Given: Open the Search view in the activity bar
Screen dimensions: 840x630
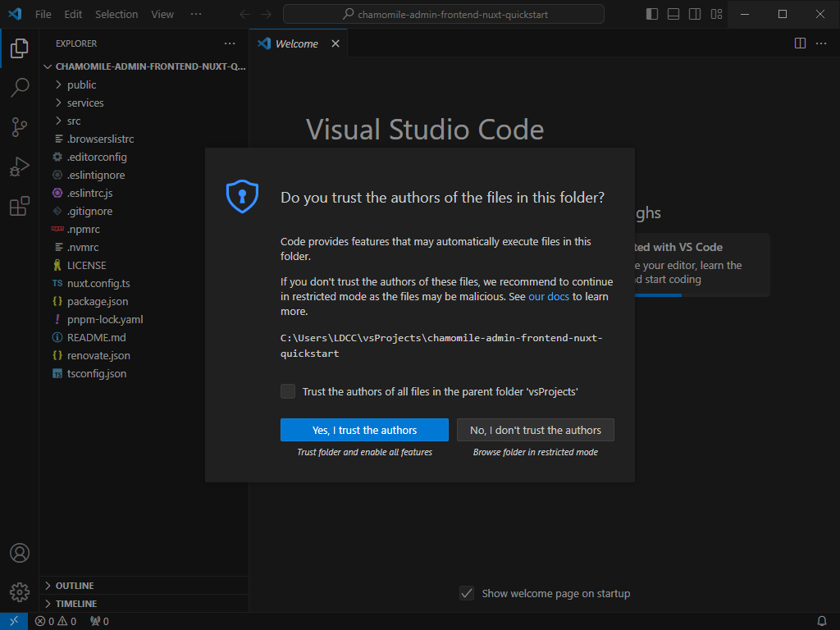Looking at the screenshot, I should (x=20, y=87).
